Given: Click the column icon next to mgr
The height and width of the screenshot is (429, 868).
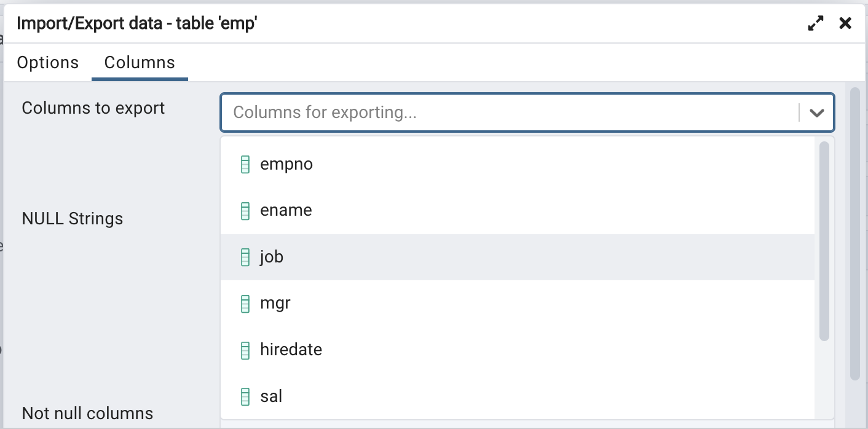Looking at the screenshot, I should (245, 303).
